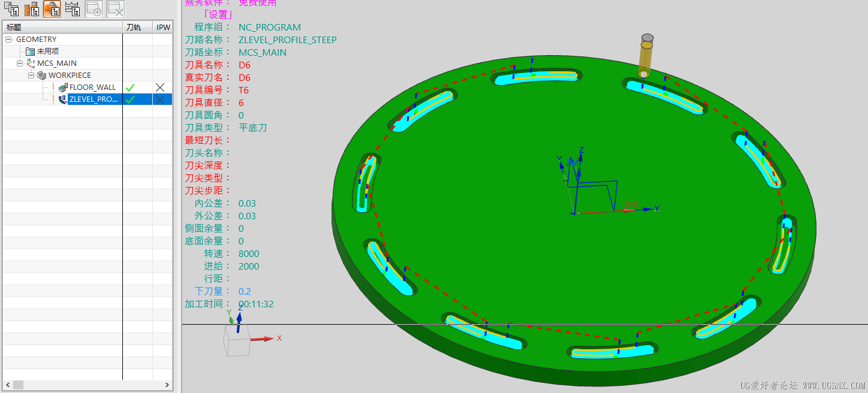Click the ZLEVEL_PRO operation icon

pos(63,99)
